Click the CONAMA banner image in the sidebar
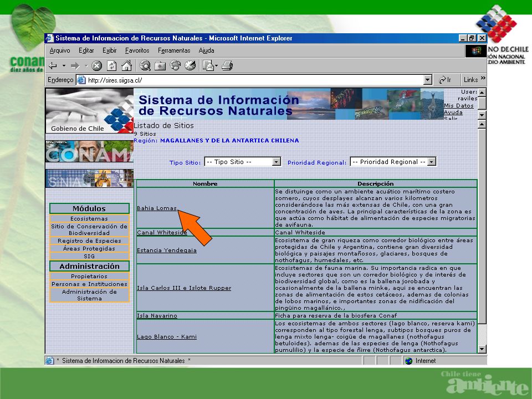Screen dimensions: 532x399 (x=90, y=151)
